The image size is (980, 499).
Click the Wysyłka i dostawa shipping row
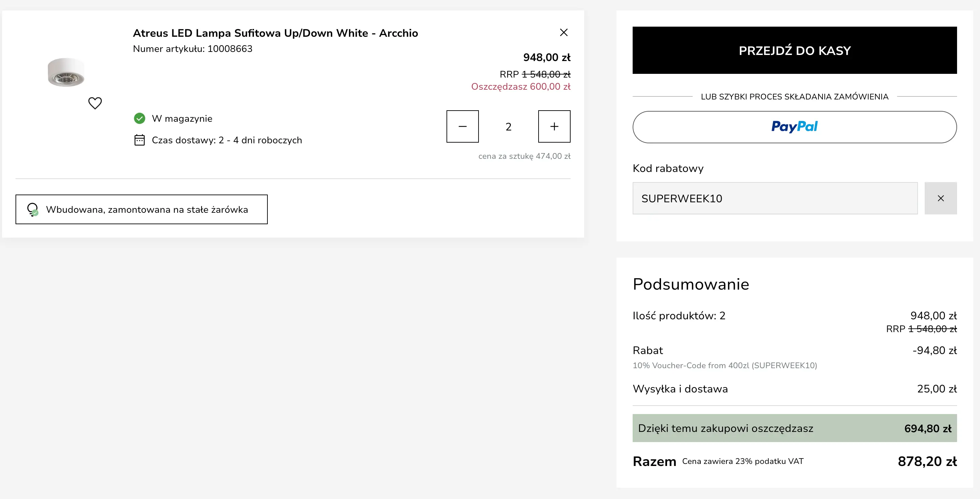click(x=680, y=389)
